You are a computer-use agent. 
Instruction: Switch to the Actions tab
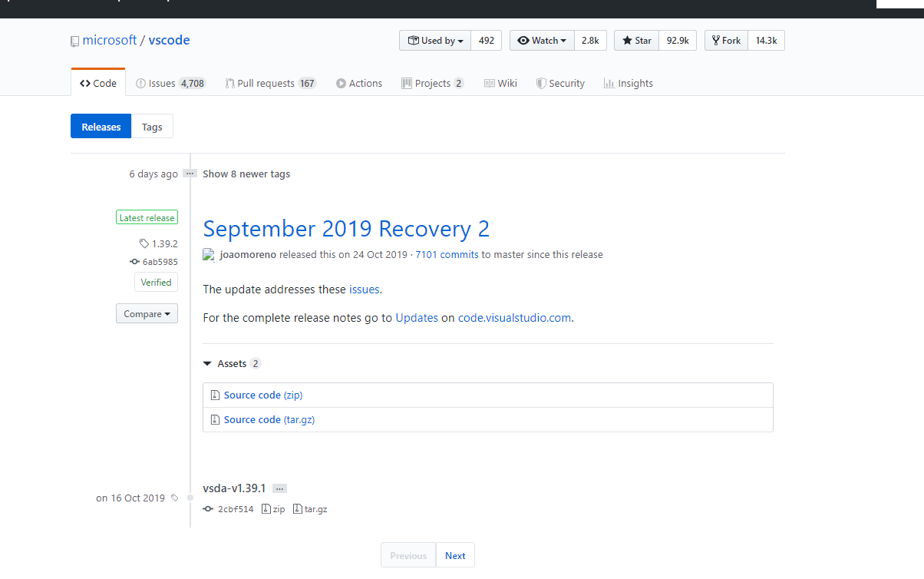[x=359, y=83]
